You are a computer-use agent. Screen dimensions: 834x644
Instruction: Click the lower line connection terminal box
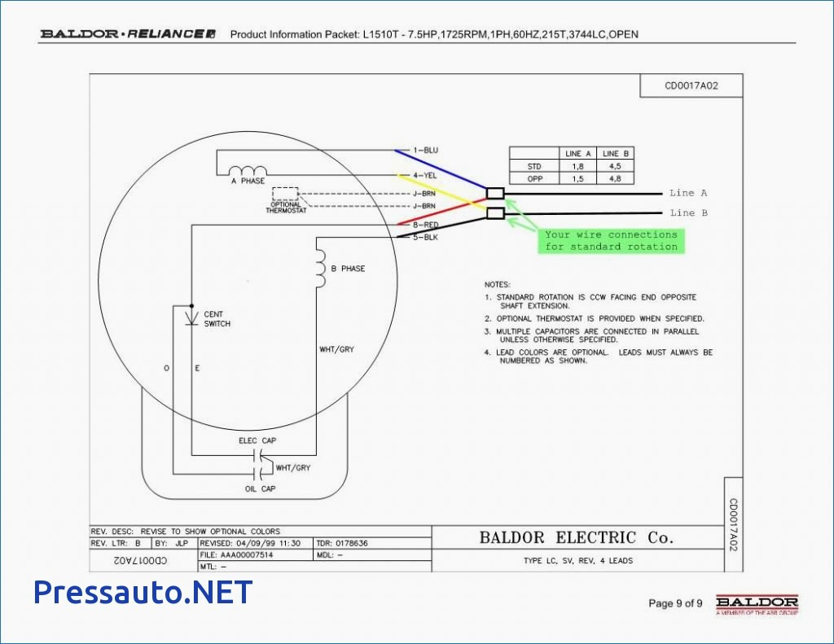pos(495,213)
